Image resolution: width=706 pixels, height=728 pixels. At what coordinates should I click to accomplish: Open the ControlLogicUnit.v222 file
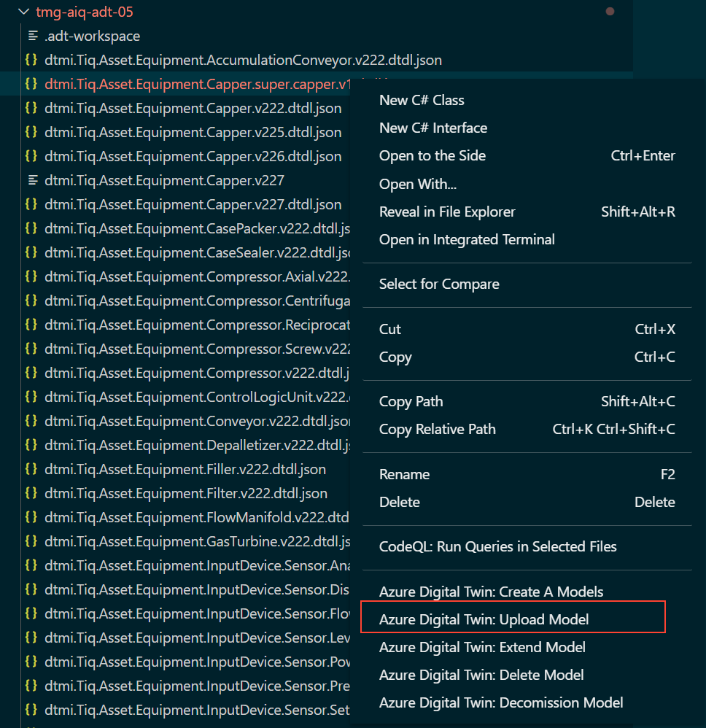pos(197,398)
